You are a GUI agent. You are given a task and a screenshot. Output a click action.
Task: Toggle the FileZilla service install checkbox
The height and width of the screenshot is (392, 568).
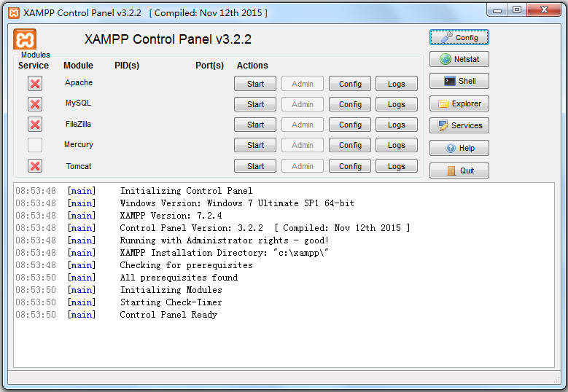(35, 125)
